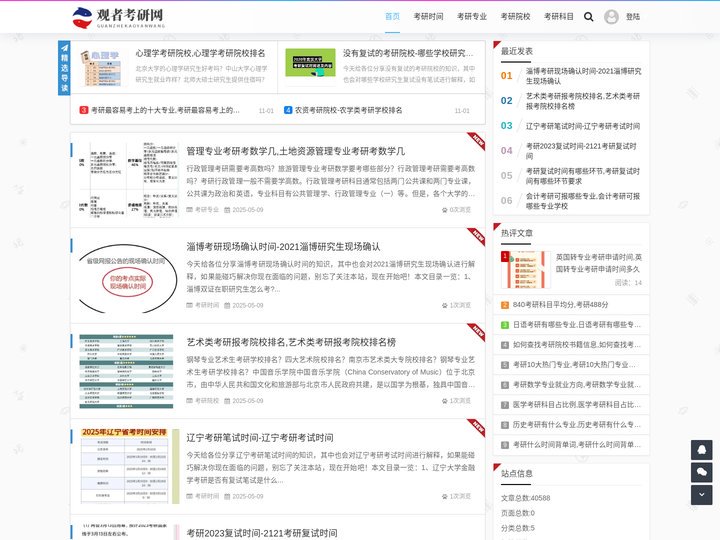Viewport: 720px width, 540px height.
Task: Click the 精选导读 paper plane icon
Action: click(x=64, y=48)
